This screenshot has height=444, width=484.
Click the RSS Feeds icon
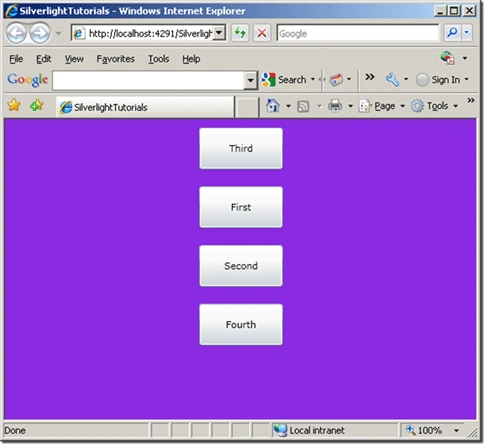pos(303,106)
